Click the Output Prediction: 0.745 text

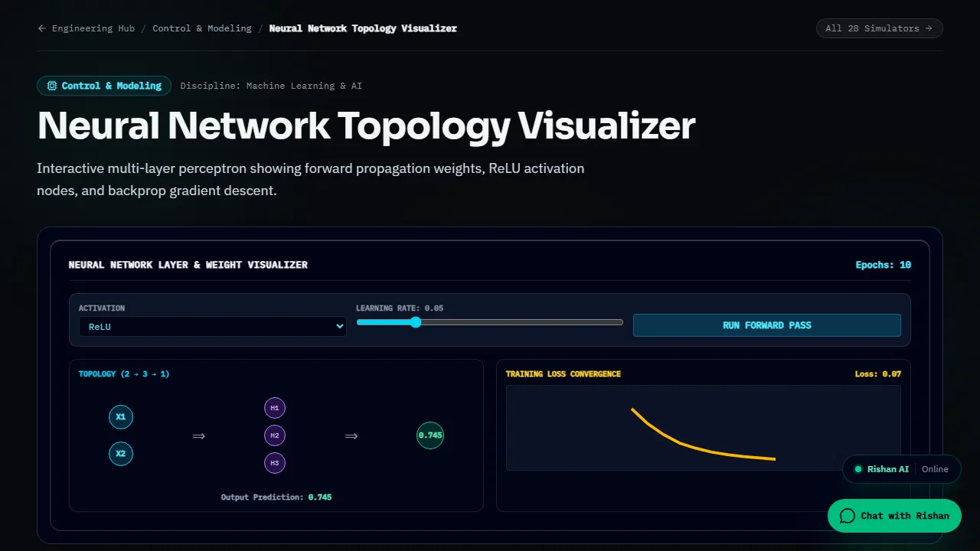pyautogui.click(x=276, y=497)
